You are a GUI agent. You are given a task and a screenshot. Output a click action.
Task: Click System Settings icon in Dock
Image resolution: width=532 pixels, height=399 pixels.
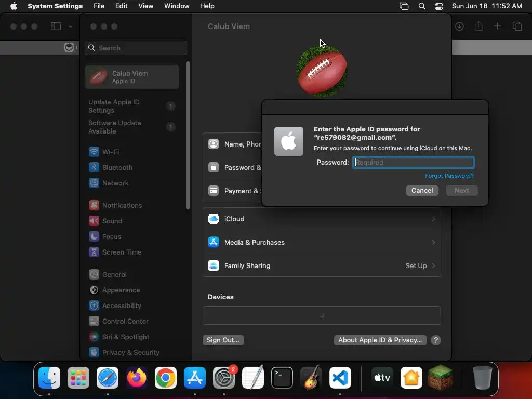click(224, 378)
